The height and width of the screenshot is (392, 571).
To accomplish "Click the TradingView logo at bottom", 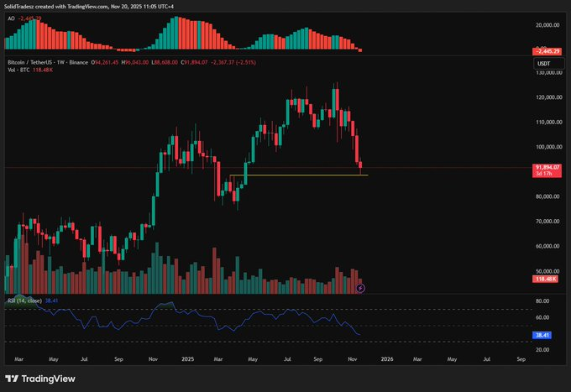I will click(40, 379).
